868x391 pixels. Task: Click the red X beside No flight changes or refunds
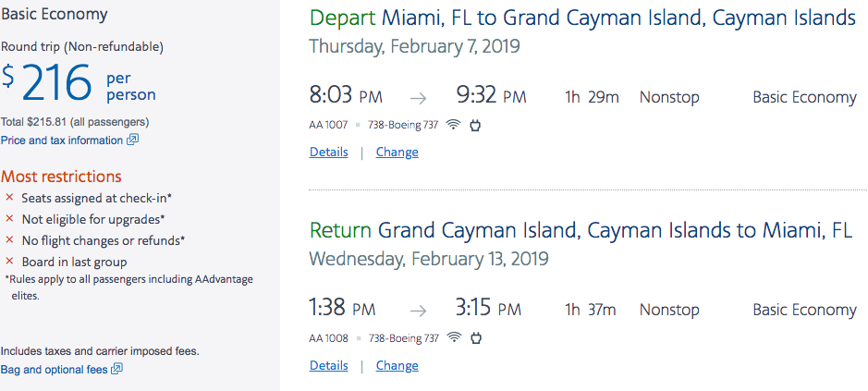[9, 240]
